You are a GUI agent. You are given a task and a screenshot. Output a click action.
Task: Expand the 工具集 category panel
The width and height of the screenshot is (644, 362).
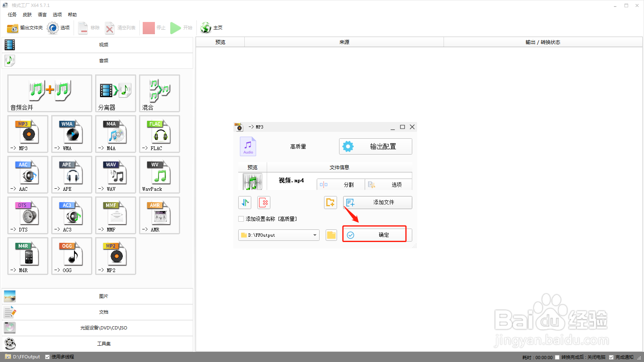point(98,344)
